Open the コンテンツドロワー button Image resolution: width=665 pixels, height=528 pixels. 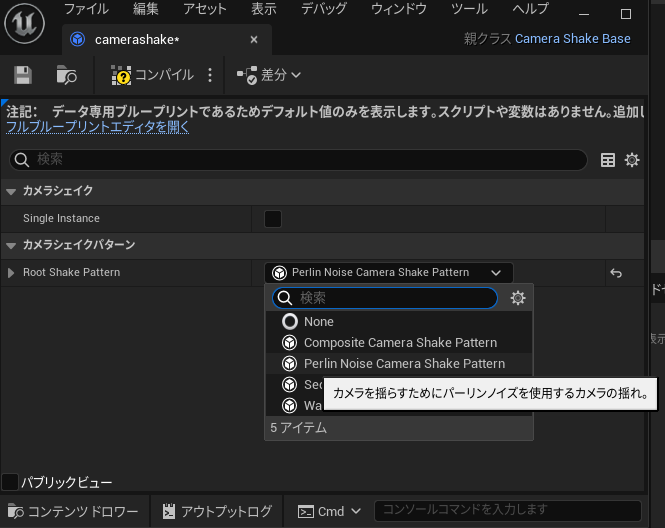click(x=73, y=511)
